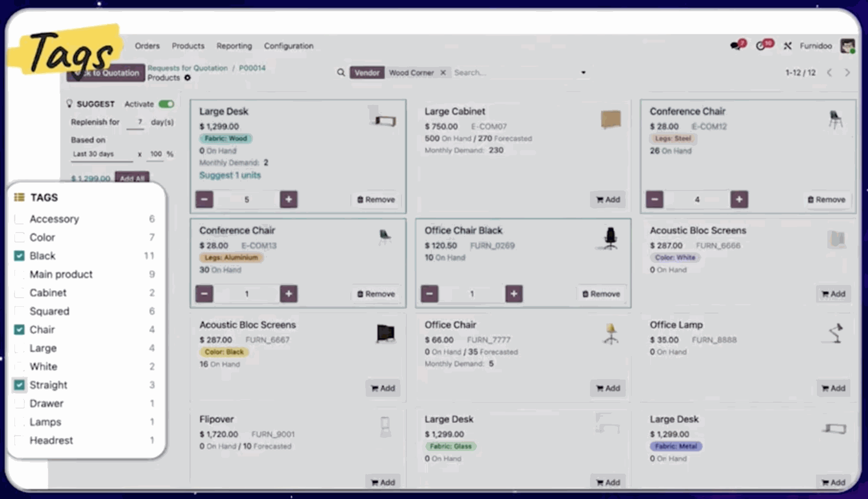Click the search magnifier icon
Image resolution: width=868 pixels, height=499 pixels.
point(341,72)
